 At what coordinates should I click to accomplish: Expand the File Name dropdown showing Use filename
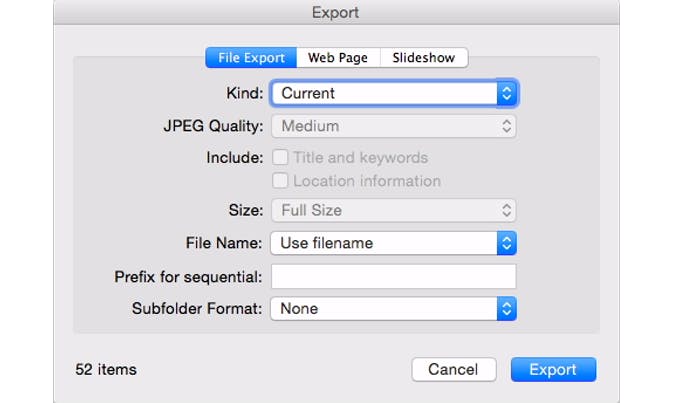[x=394, y=243]
